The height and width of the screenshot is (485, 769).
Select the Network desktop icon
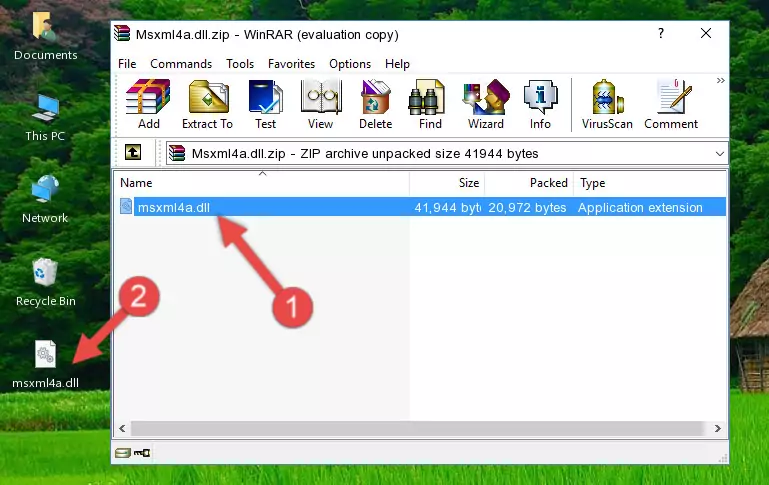[45, 200]
